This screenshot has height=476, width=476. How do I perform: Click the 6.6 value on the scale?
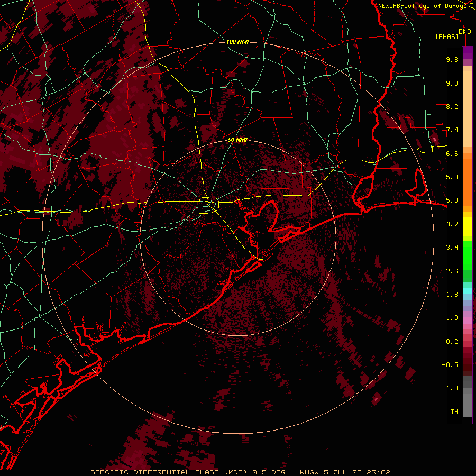pyautogui.click(x=452, y=153)
